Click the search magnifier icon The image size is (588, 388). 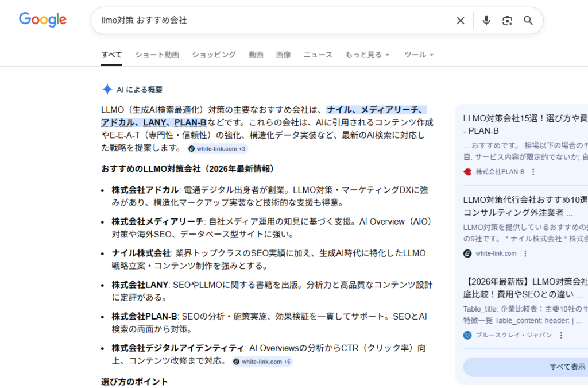click(528, 20)
